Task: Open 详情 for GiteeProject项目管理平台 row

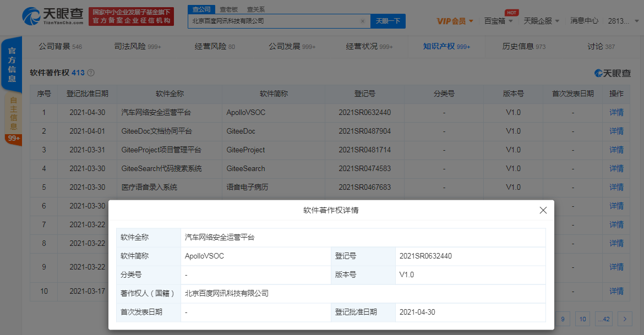Action: point(616,150)
